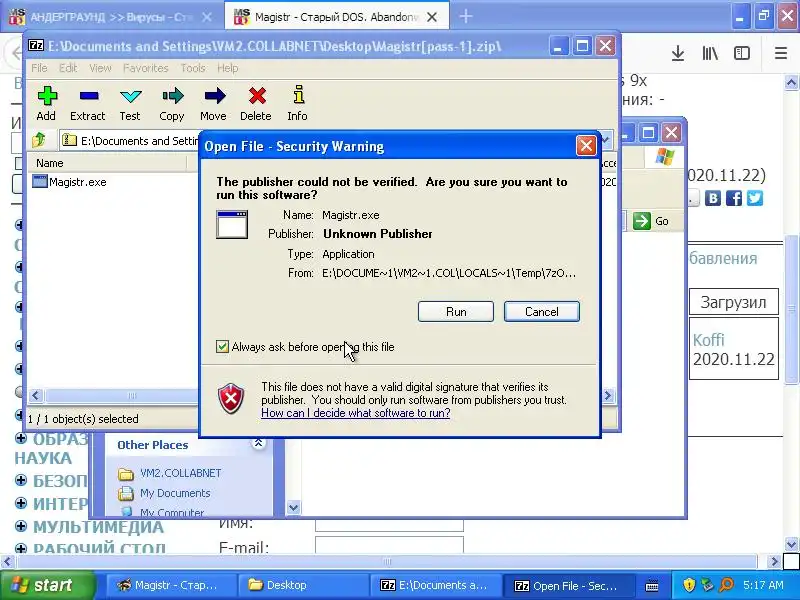The image size is (800, 600).
Task: Click the Имя input field on webpage
Action: tap(389, 524)
